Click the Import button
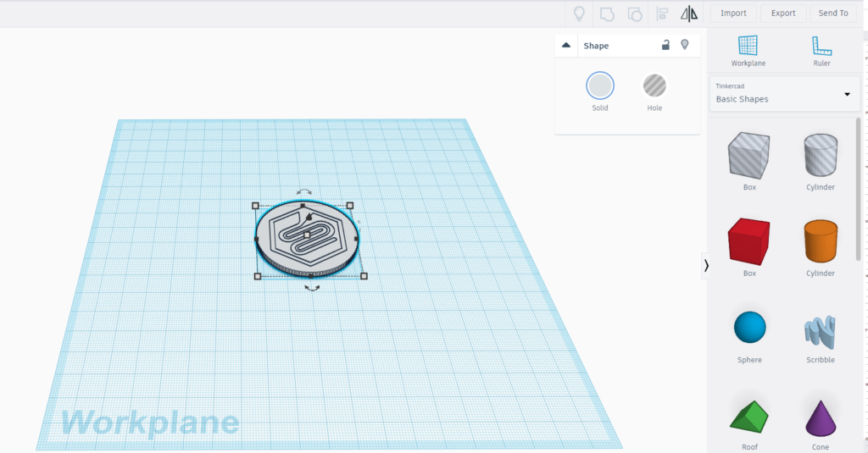The image size is (868, 453). [733, 14]
